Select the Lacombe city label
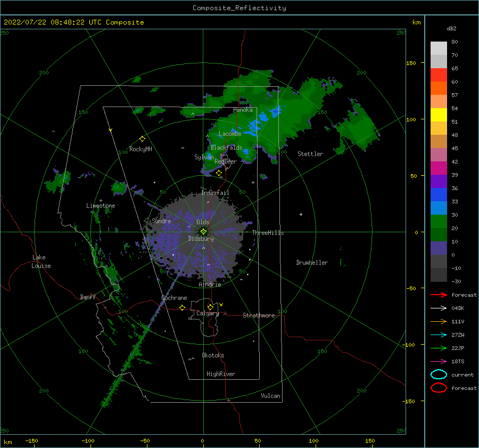The image size is (479, 448). [x=230, y=134]
